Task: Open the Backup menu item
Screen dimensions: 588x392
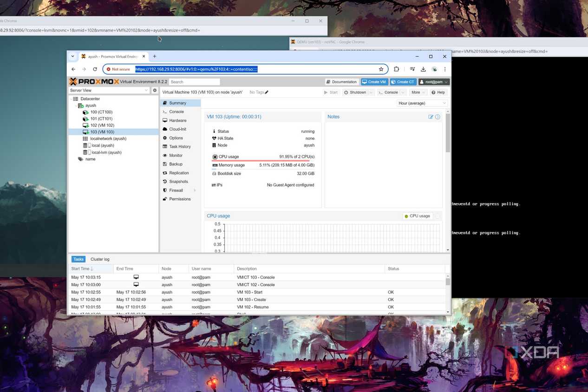Action: [x=181, y=164]
